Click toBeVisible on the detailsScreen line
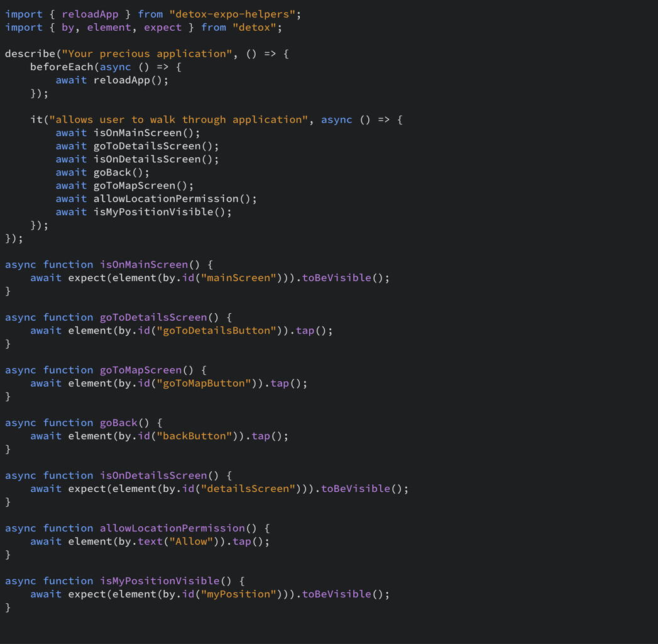 (356, 489)
